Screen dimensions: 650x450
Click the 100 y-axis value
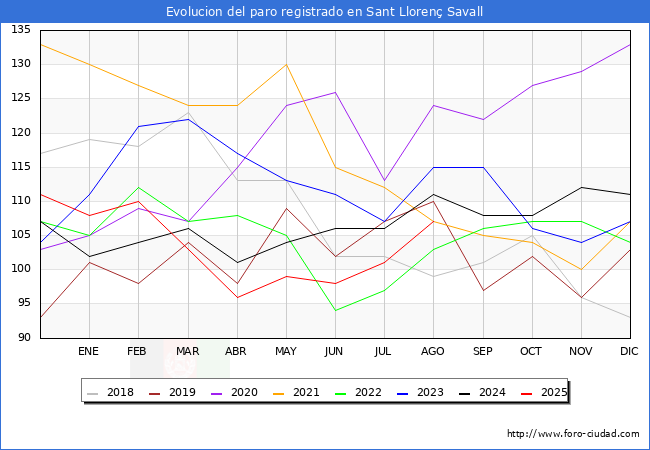21,269
